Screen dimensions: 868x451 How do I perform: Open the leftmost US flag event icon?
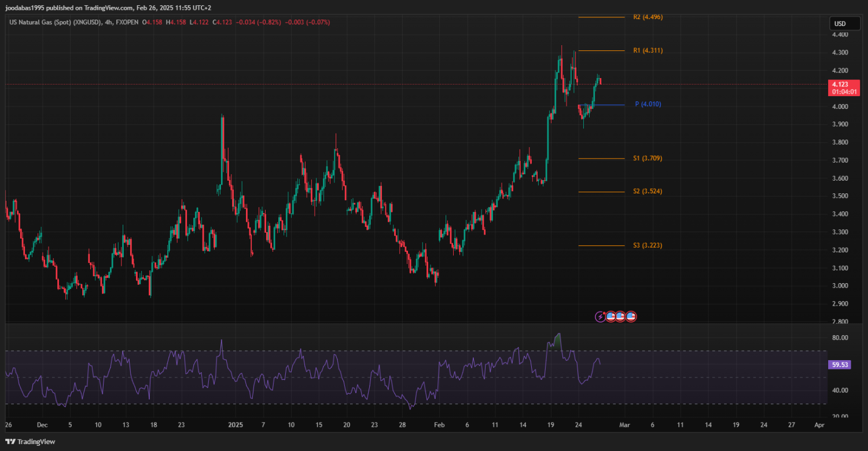(x=610, y=317)
